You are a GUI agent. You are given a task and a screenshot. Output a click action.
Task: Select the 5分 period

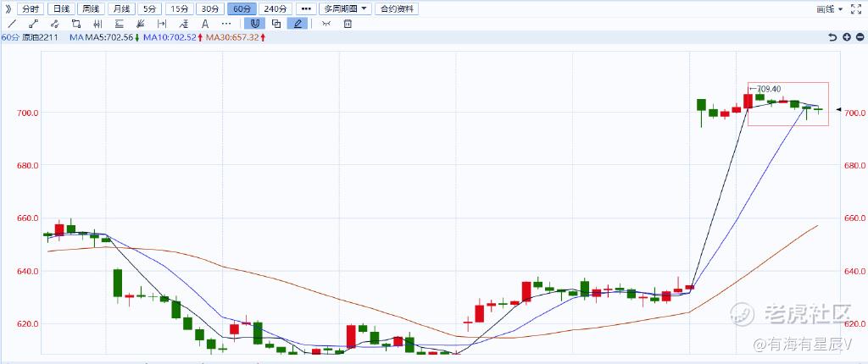pyautogui.click(x=149, y=8)
